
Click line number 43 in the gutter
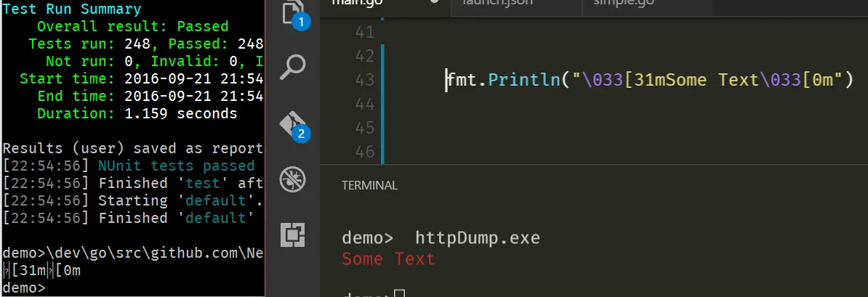tap(364, 80)
